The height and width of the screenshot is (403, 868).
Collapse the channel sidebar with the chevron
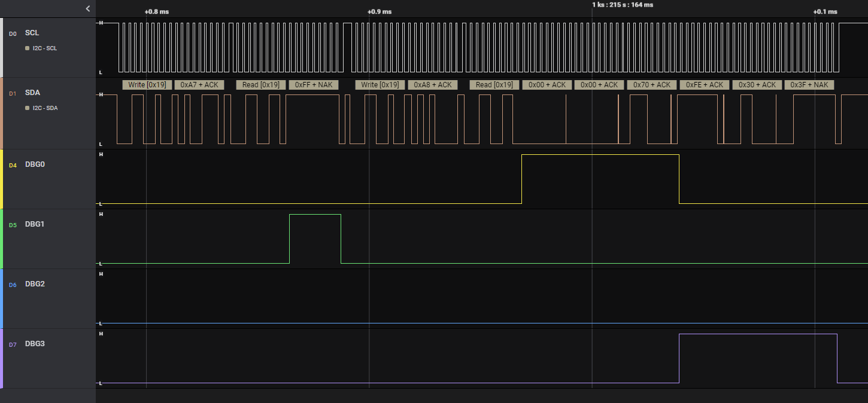click(88, 8)
